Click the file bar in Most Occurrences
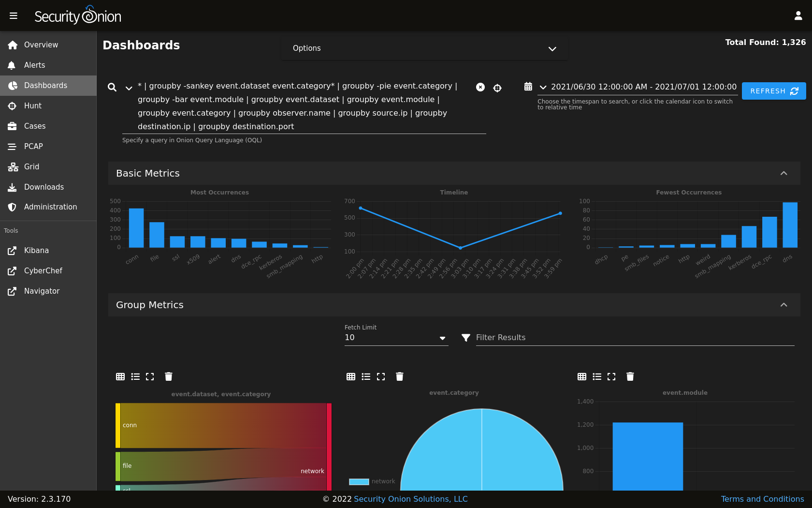The image size is (812, 508). (x=157, y=235)
